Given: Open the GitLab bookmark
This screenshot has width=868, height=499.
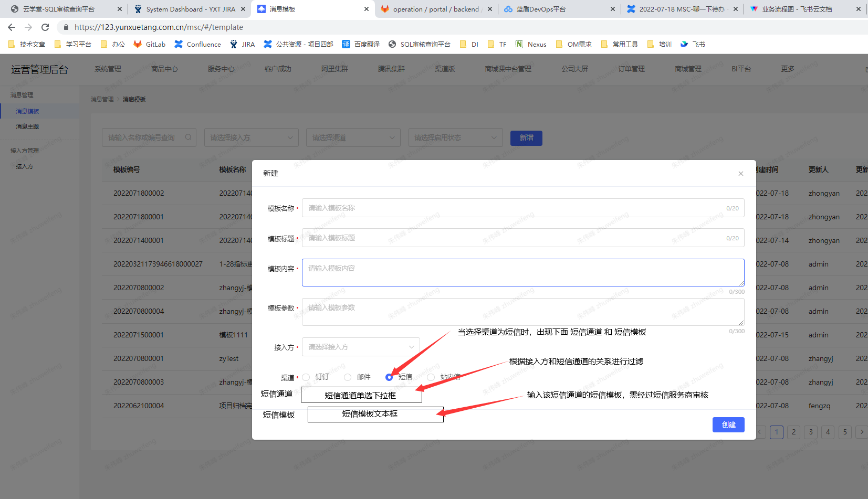Looking at the screenshot, I should point(149,44).
